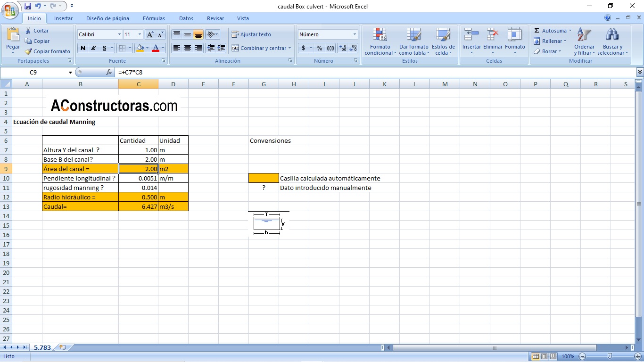Cut selection with Cortar
The width and height of the screenshot is (644, 362).
pyautogui.click(x=37, y=31)
